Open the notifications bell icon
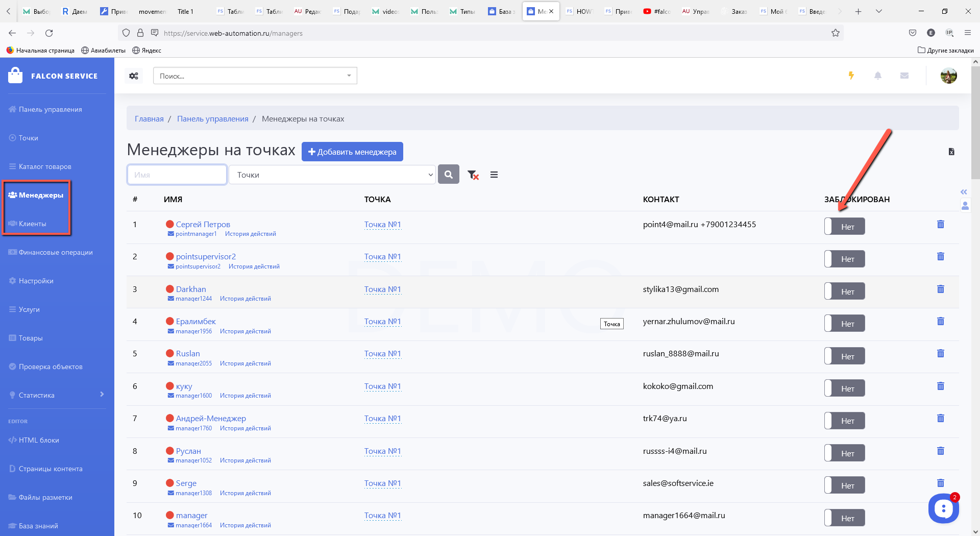This screenshot has width=980, height=536. [877, 76]
